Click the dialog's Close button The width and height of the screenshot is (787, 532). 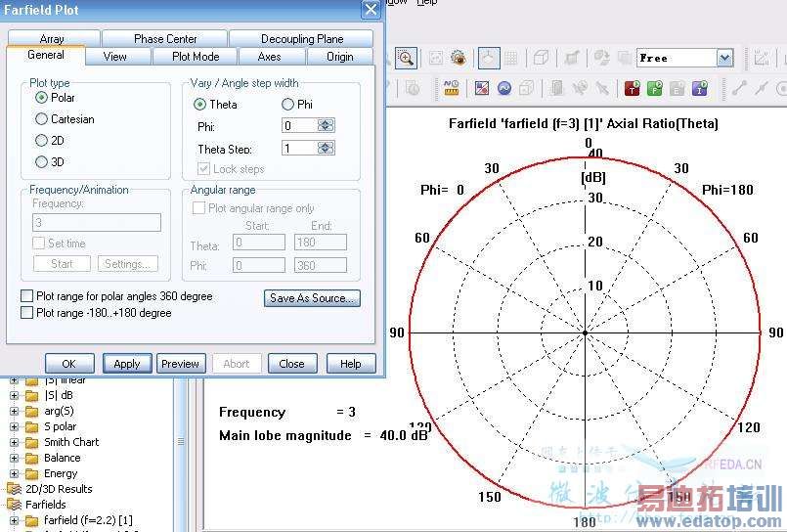[291, 364]
